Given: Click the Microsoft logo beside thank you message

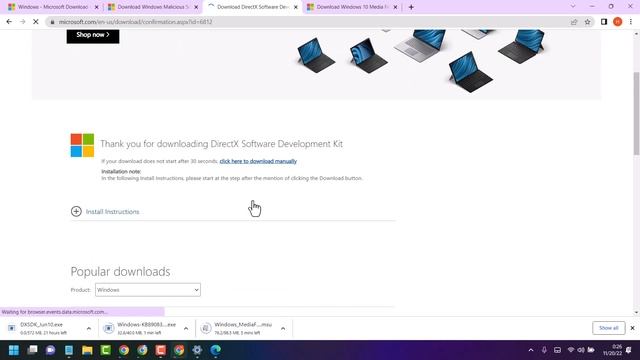Looking at the screenshot, I should pyautogui.click(x=82, y=145).
